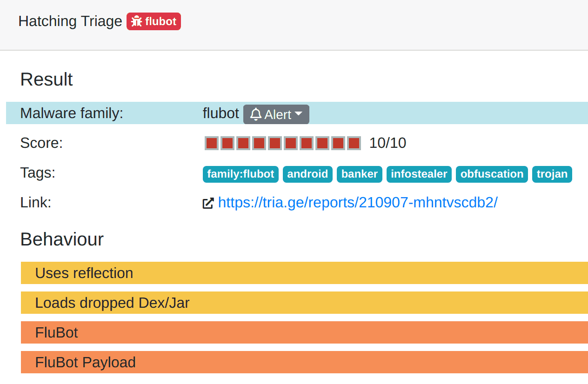The image size is (588, 384).
Task: Click the external link icon before the tria.ge URL
Action: [208, 203]
